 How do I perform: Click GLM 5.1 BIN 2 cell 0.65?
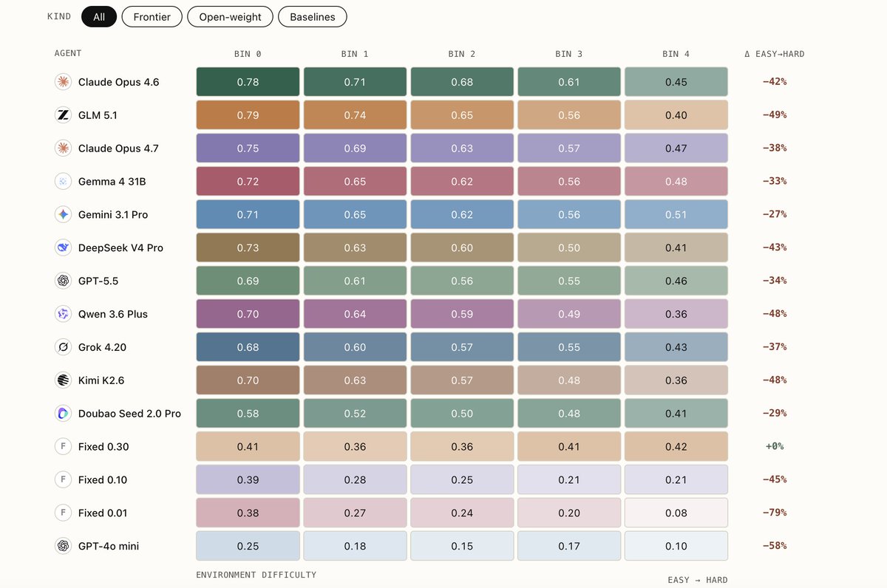tap(462, 115)
